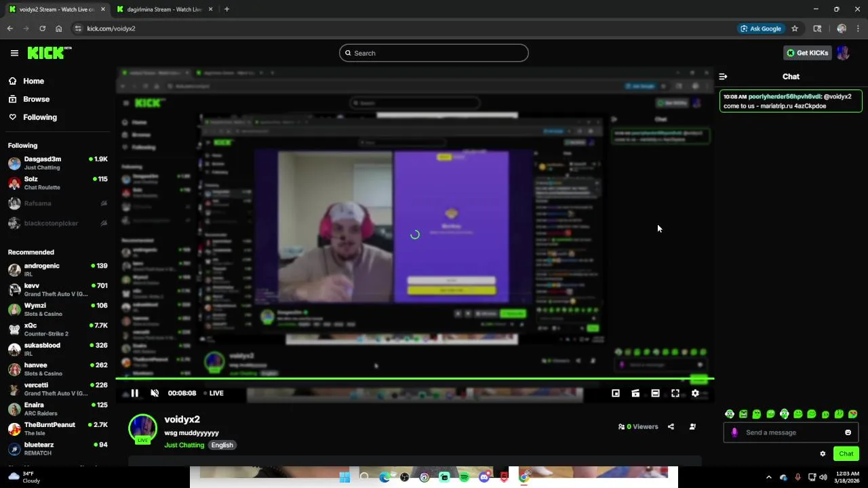Enable picture-in-picture mode in player
Screen dimensions: 868x488
coord(616,393)
